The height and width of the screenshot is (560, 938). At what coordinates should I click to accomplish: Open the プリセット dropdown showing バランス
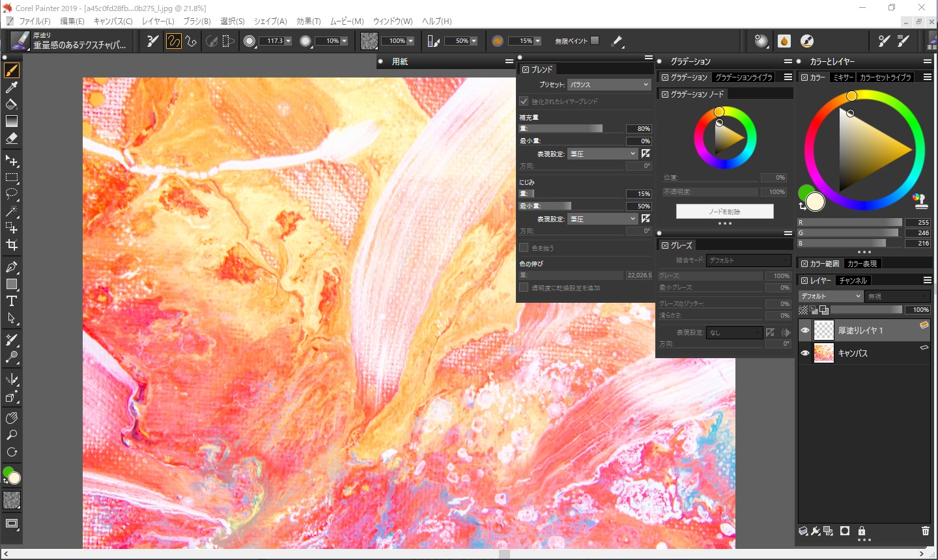(609, 85)
